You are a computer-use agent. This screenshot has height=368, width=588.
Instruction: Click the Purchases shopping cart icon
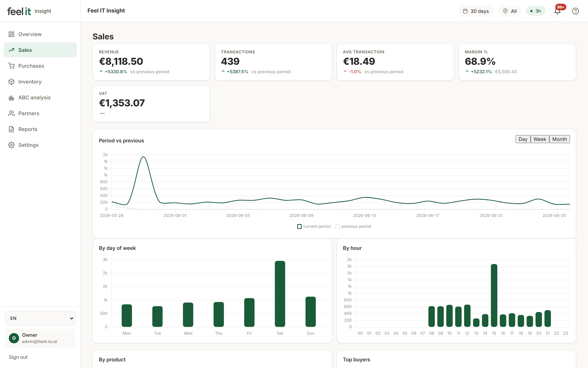click(11, 66)
